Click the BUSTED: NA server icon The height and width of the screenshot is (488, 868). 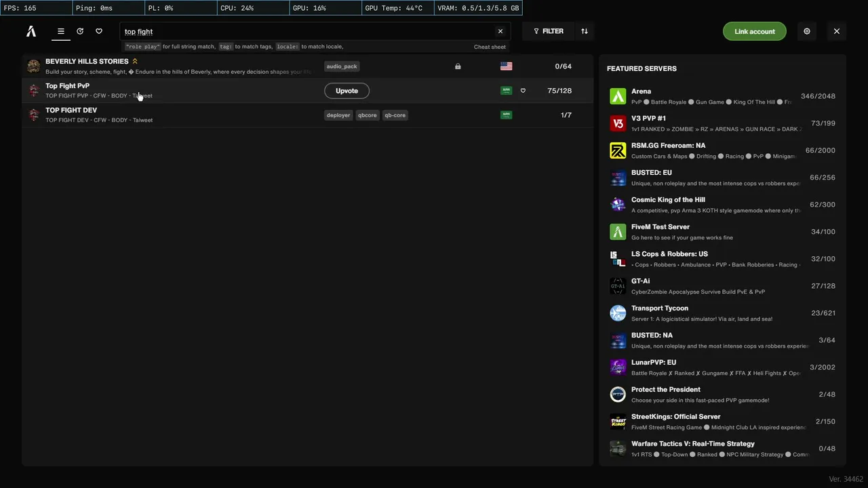pyautogui.click(x=618, y=340)
